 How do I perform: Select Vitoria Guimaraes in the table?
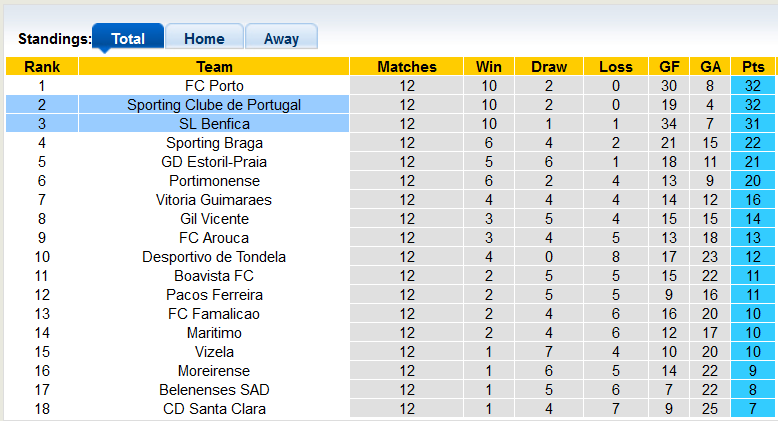(x=214, y=200)
